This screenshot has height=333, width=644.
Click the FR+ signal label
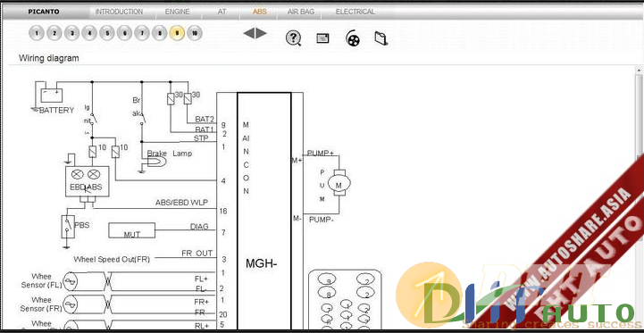201,302
